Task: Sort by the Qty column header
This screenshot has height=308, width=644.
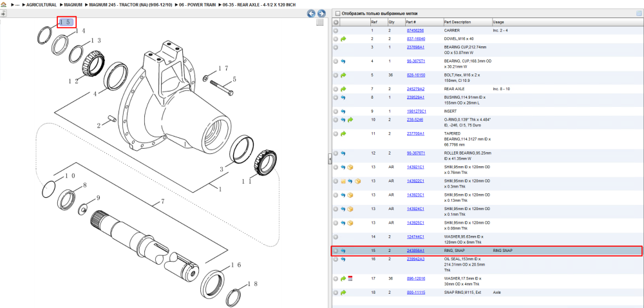Action: (391, 22)
